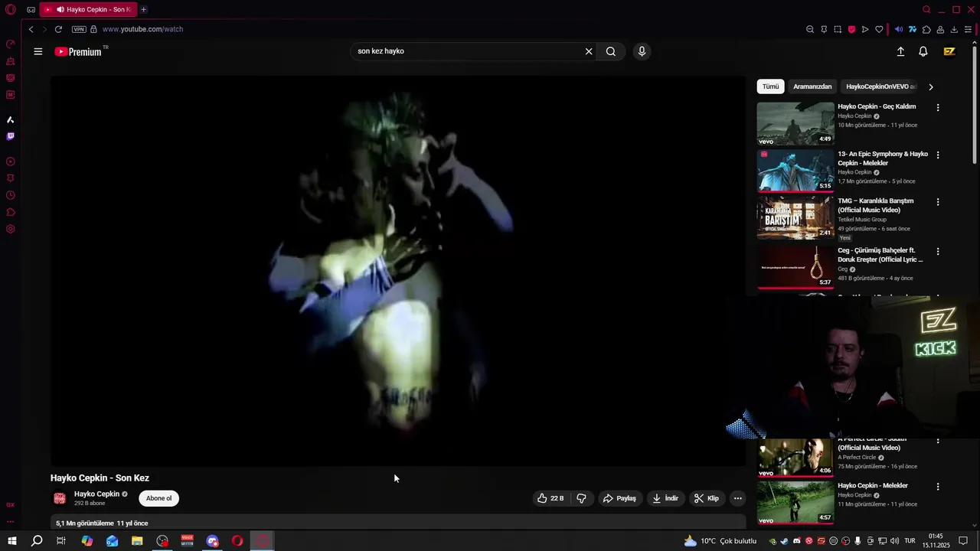Image resolution: width=980 pixels, height=551 pixels.
Task: Open the Hayko Cepkin channel name link
Action: (x=96, y=494)
